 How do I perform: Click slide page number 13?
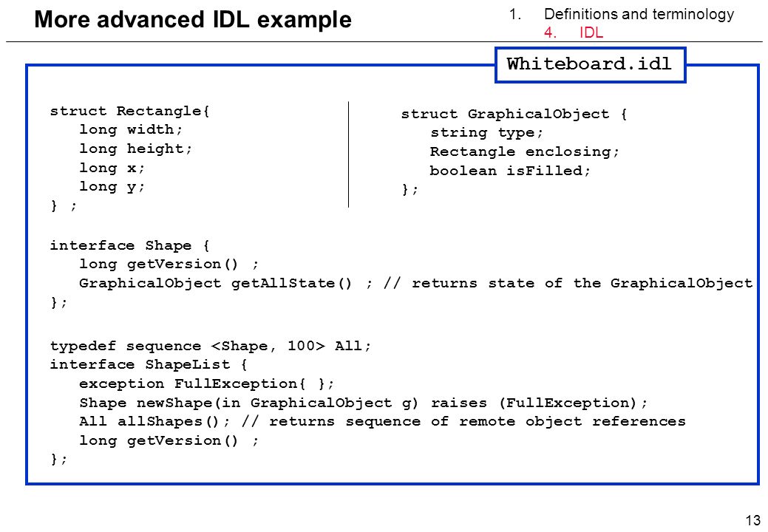tap(752, 519)
